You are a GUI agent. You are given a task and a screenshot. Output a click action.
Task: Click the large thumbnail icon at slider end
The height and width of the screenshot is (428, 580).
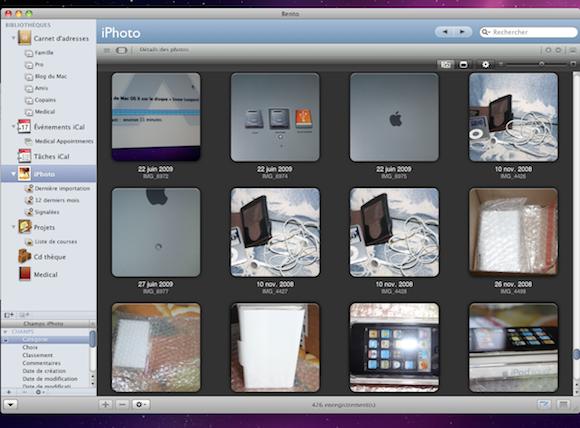(573, 64)
